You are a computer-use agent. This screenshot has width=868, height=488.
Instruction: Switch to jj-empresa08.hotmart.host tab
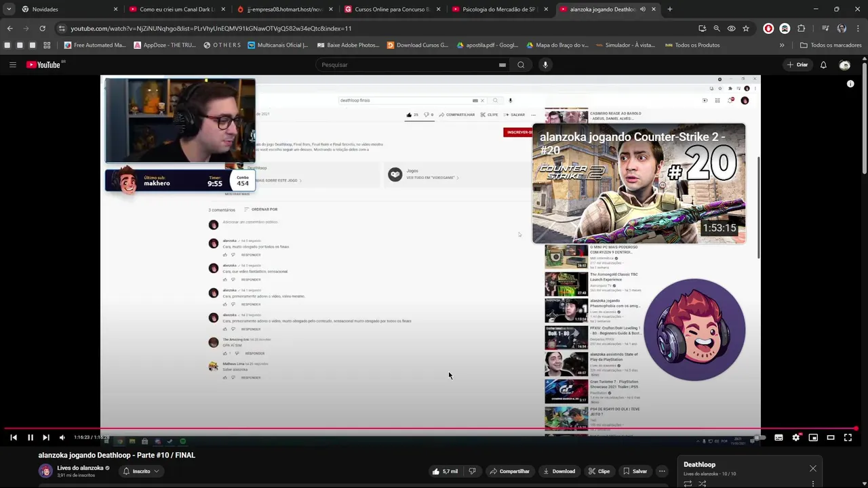pyautogui.click(x=285, y=9)
